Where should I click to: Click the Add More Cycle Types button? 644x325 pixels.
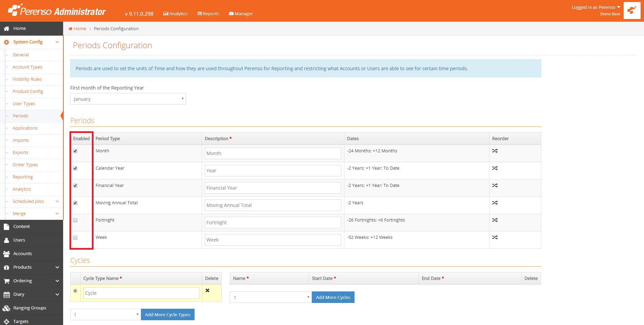[168, 314]
